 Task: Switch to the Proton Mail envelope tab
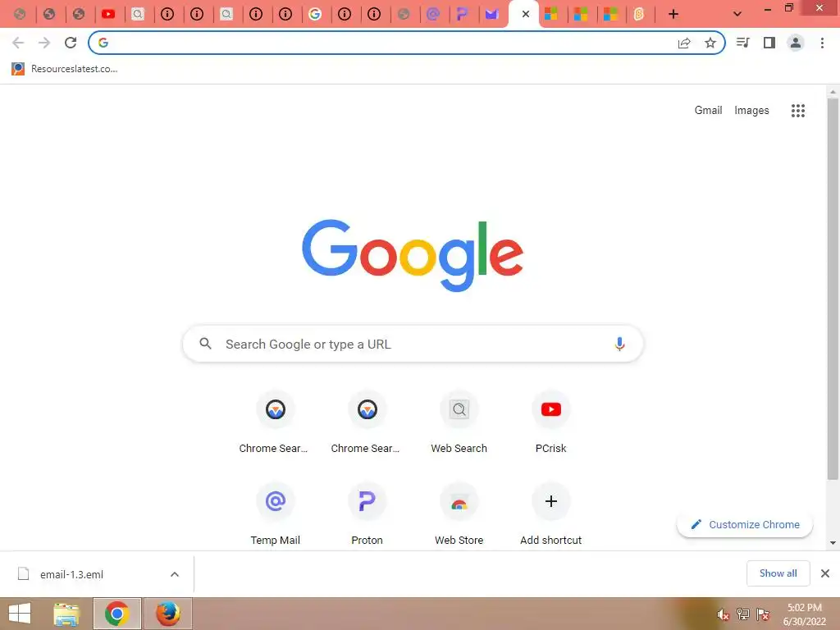click(x=492, y=14)
